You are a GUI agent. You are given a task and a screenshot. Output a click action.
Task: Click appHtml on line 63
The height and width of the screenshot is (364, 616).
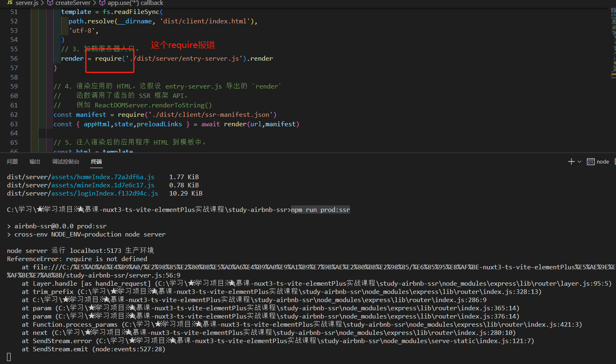97,124
